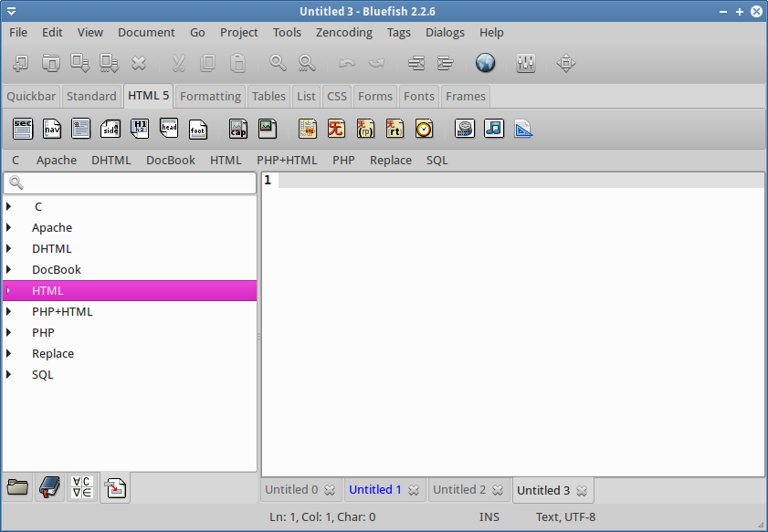Image resolution: width=768 pixels, height=532 pixels.
Task: Click the Save As toolbar icon
Action: [x=110, y=63]
